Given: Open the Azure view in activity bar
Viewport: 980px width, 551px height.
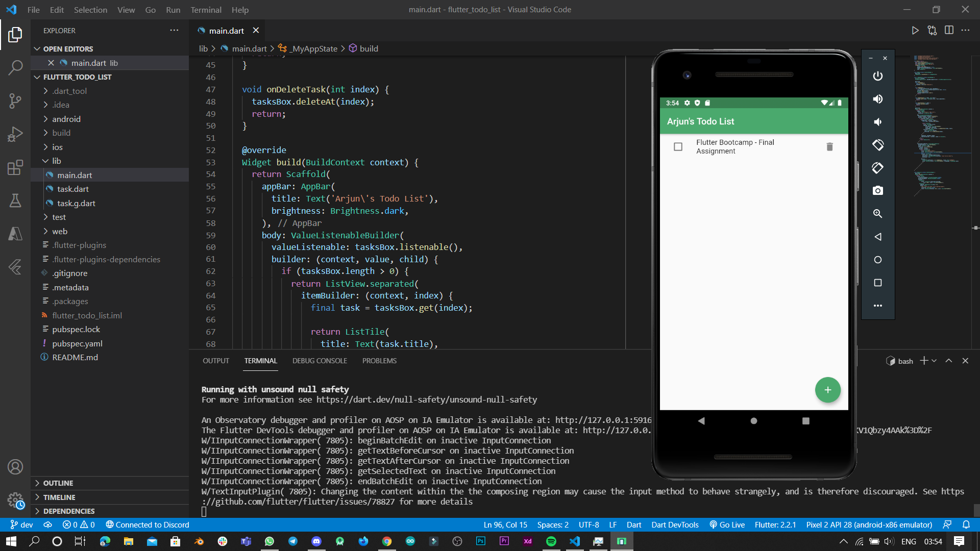Looking at the screenshot, I should pyautogui.click(x=15, y=234).
